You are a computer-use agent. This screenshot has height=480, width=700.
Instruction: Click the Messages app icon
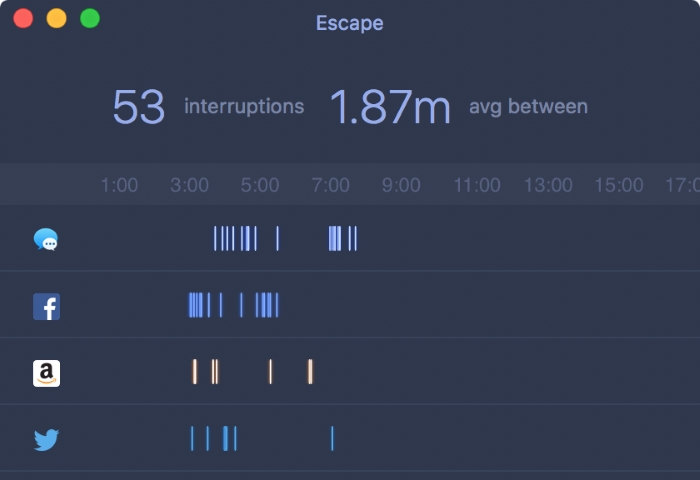(46, 239)
